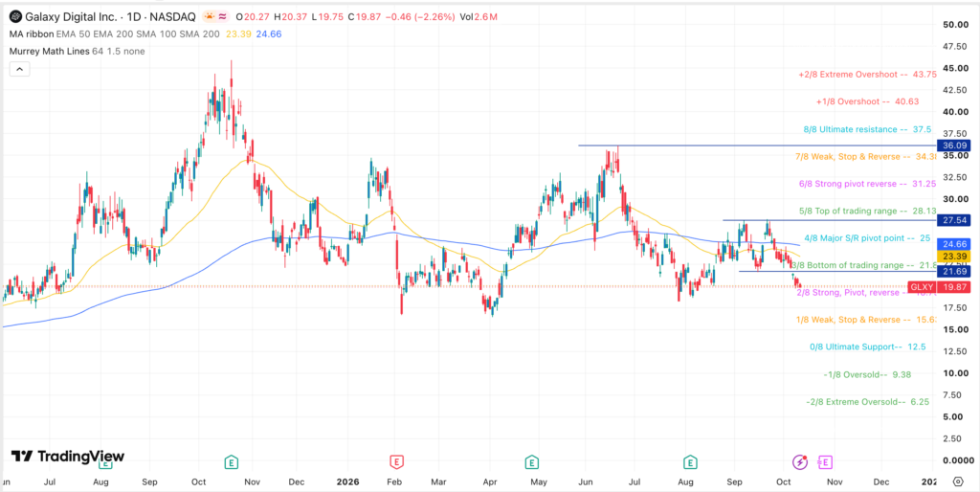Click the 10.00 tick on price axis
Viewport: 980px width, 492px height.
coord(956,373)
